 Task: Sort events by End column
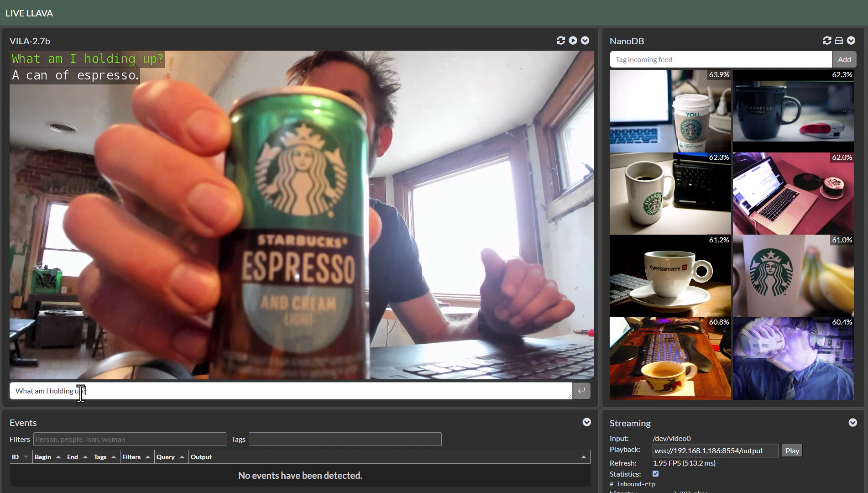click(x=78, y=457)
